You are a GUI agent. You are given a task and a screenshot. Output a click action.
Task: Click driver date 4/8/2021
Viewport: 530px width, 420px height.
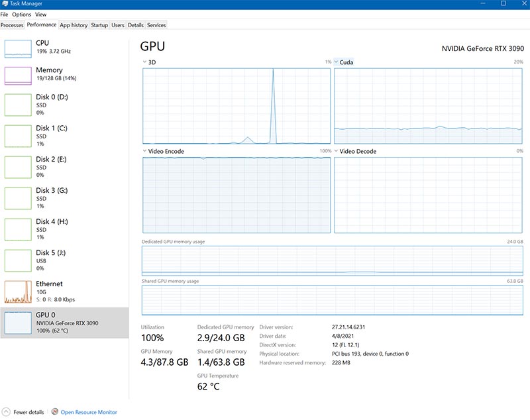(343, 336)
